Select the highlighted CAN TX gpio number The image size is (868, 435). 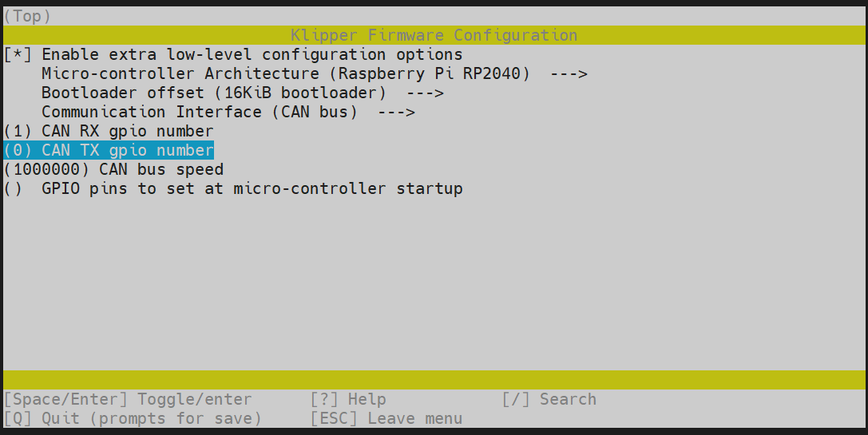128,151
